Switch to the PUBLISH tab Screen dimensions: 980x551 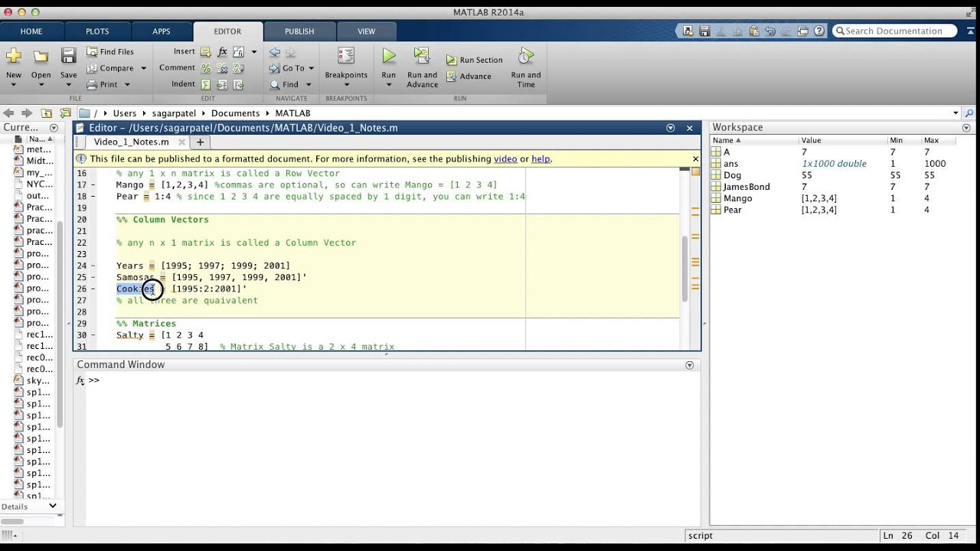(x=299, y=31)
